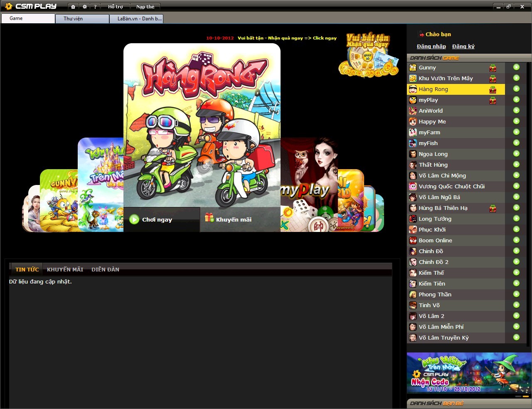The image size is (532, 409).
Task: Open the settings gear icon
Action: [x=84, y=7]
